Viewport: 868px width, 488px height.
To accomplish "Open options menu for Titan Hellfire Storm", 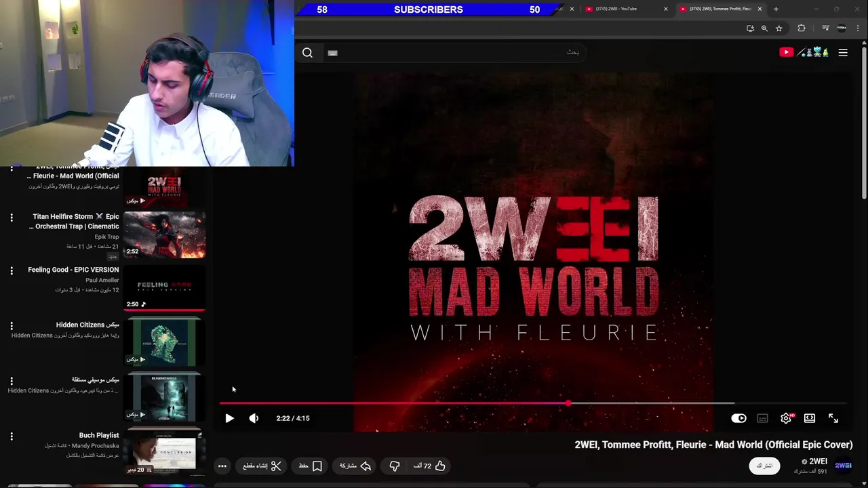I will pyautogui.click(x=11, y=218).
